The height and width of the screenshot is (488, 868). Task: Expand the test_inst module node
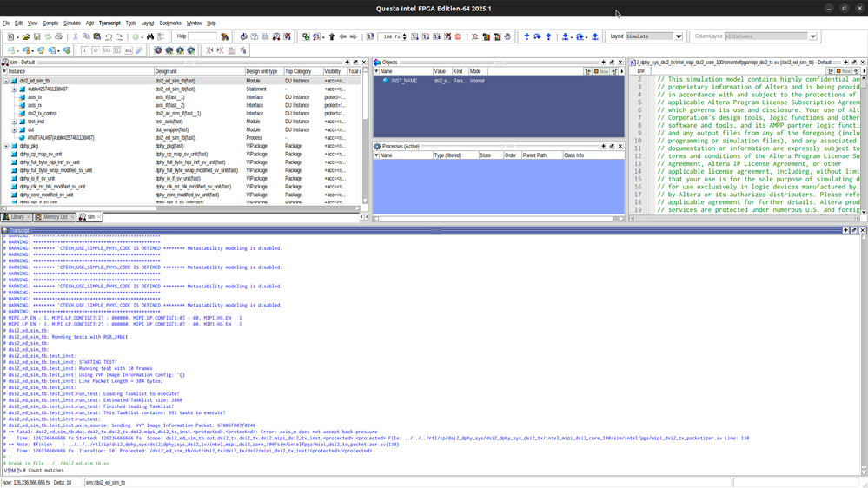click(x=14, y=122)
